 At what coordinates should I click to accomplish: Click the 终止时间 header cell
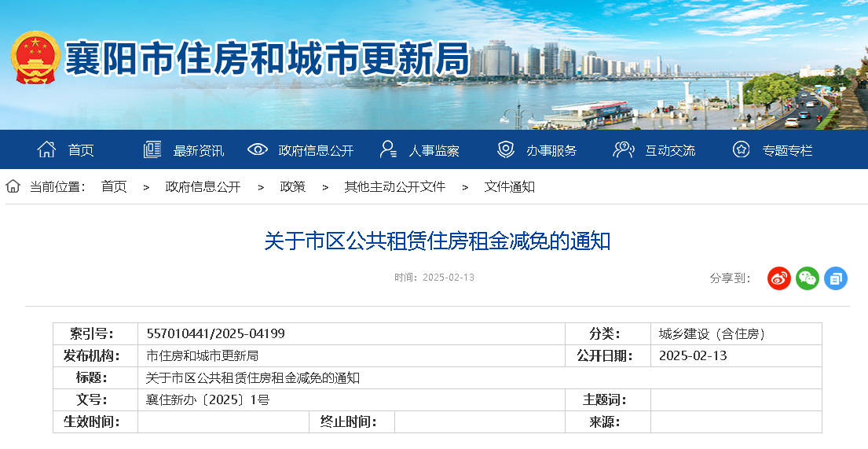point(351,421)
